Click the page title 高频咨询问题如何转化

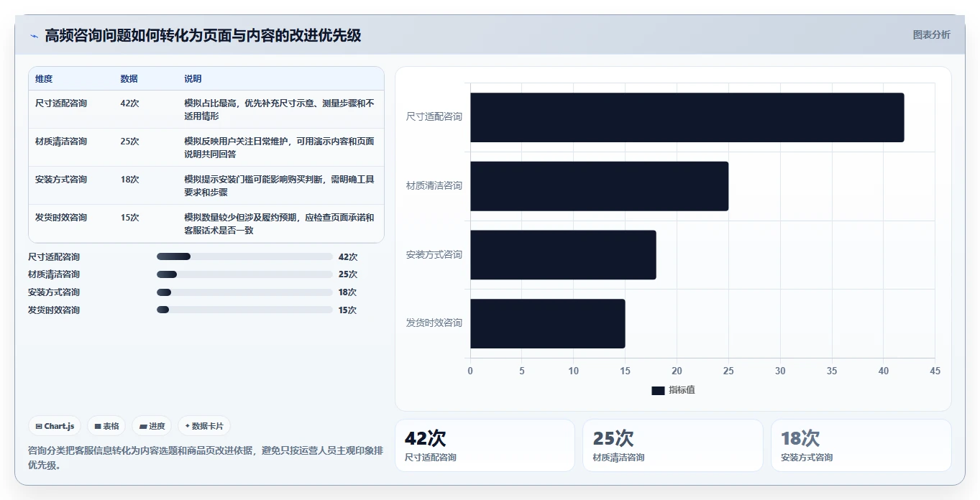(x=203, y=35)
